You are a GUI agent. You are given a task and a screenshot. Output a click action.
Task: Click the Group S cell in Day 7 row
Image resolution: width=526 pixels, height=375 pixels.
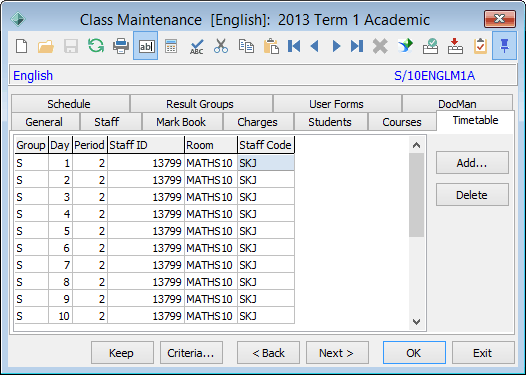(x=31, y=265)
